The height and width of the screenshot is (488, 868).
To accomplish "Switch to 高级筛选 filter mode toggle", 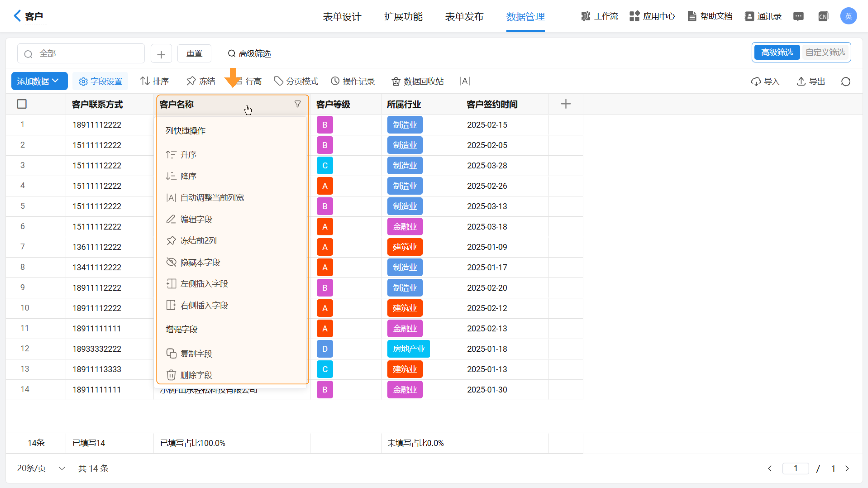I will pos(777,52).
